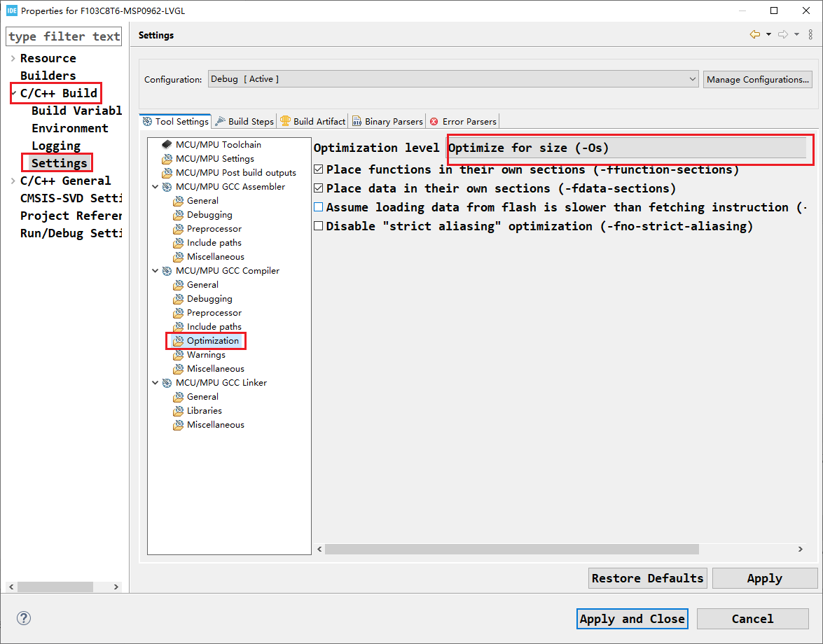Switch to the Binary Parsers tab
Screen dimensions: 823x644
(x=387, y=121)
